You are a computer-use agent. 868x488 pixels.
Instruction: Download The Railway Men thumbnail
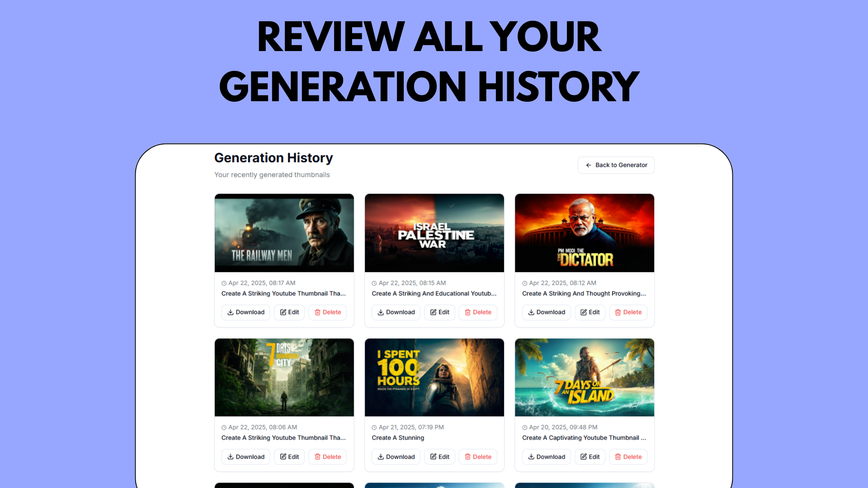coord(245,312)
